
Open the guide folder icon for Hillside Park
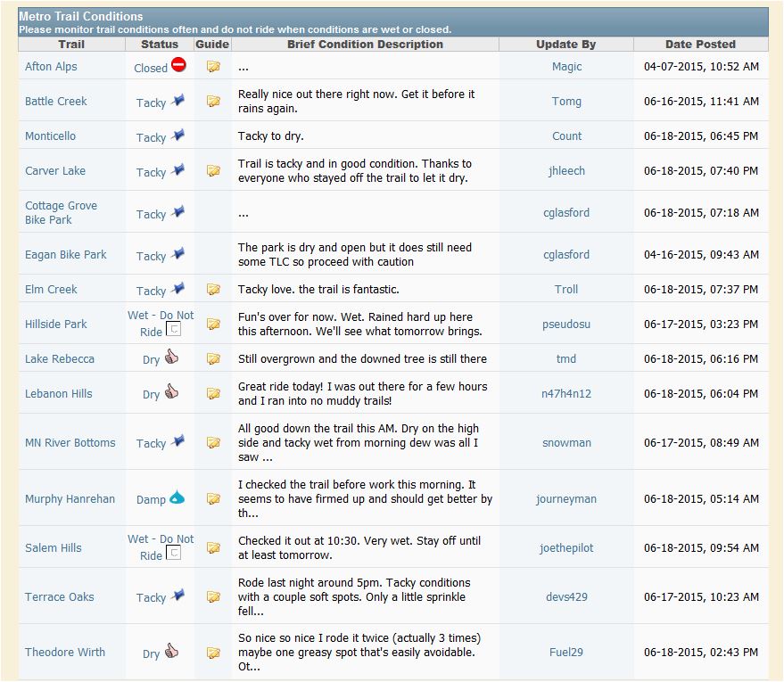point(213,325)
